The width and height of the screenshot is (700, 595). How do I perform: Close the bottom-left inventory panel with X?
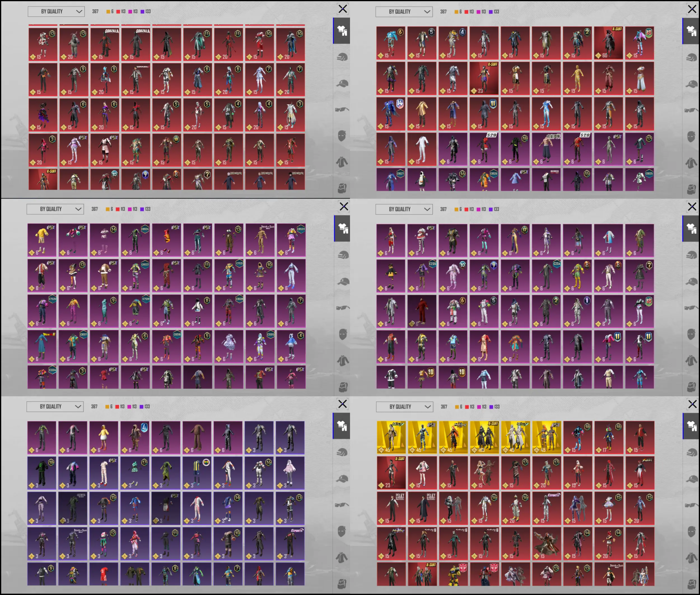click(342, 404)
